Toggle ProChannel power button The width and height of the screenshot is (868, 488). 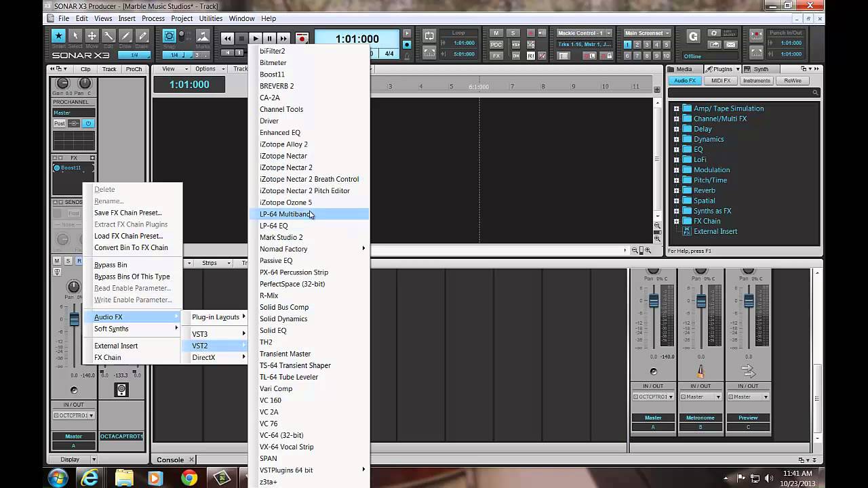[x=88, y=123]
